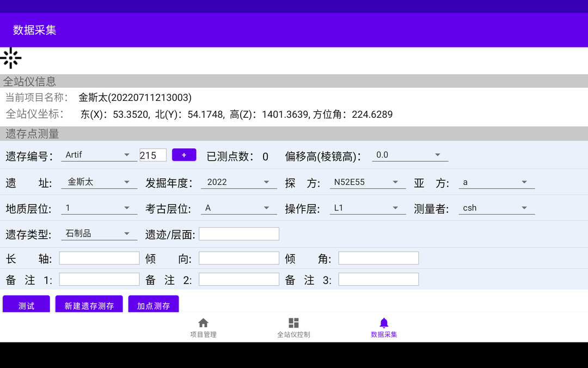Click the 全站仪信息 section header
The width and height of the screenshot is (588, 368).
point(294,81)
